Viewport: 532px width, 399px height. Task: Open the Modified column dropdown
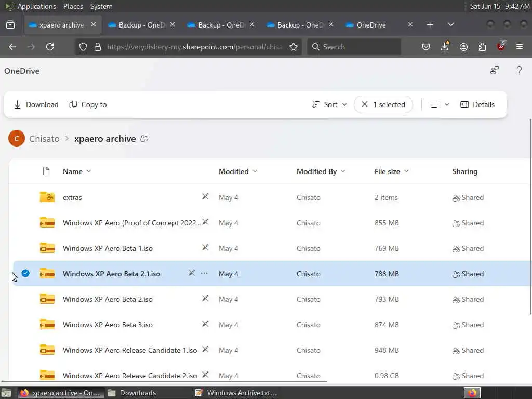tap(255, 171)
